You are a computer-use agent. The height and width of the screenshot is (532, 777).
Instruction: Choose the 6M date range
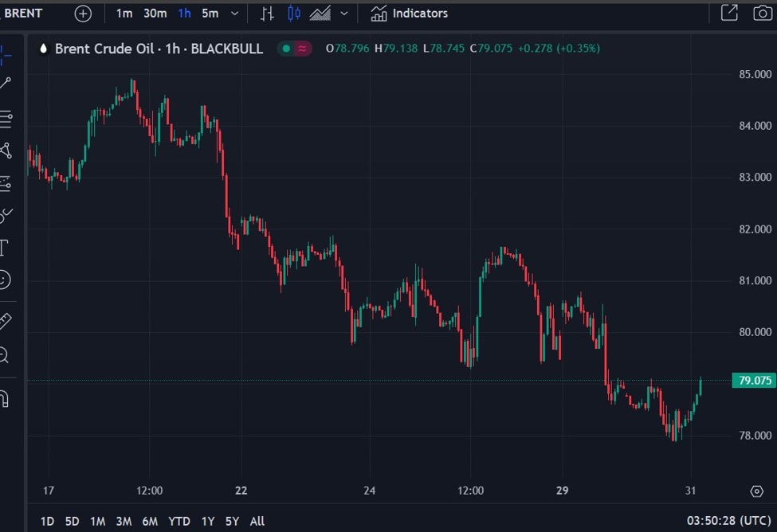(150, 521)
